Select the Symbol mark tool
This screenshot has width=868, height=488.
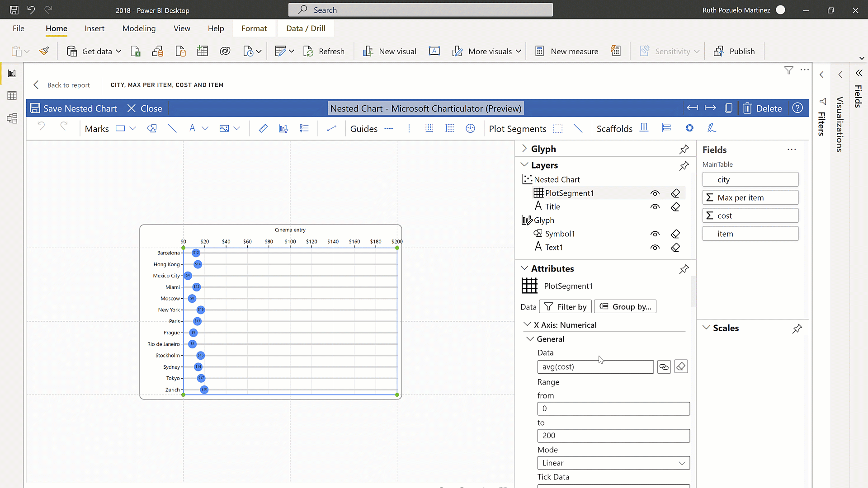tap(151, 128)
